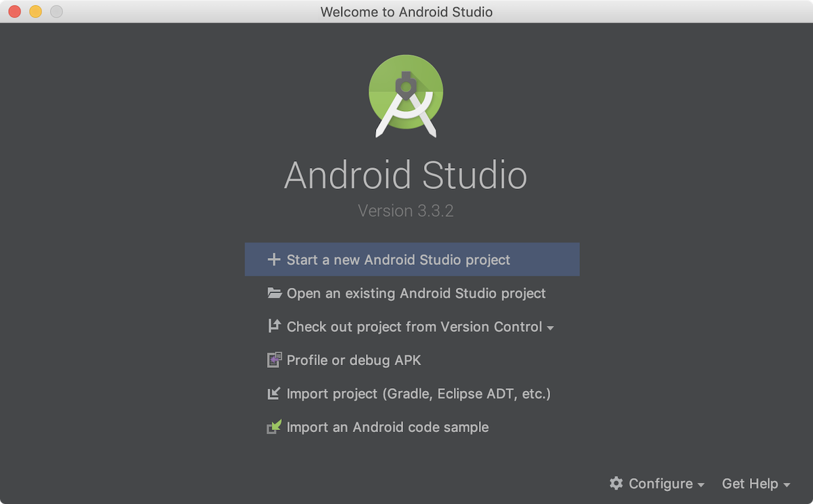Click the plus icon for new project
This screenshot has height=504, width=813.
click(x=274, y=259)
